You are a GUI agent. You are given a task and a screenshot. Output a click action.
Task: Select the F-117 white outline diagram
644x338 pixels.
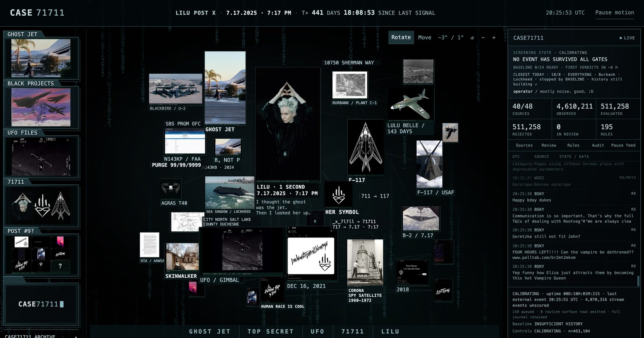365,148
